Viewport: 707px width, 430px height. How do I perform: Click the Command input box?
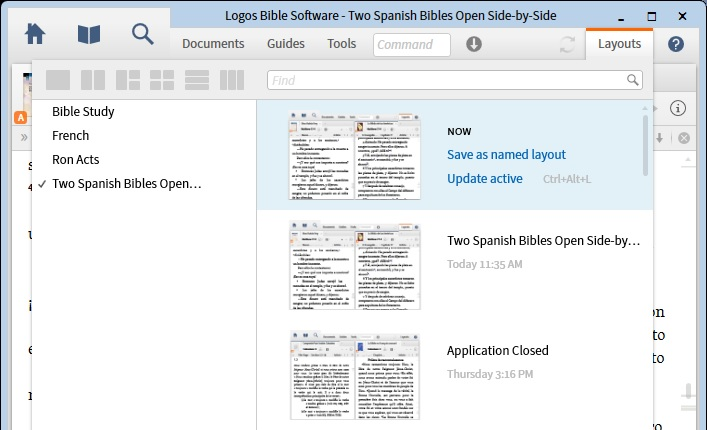click(411, 44)
